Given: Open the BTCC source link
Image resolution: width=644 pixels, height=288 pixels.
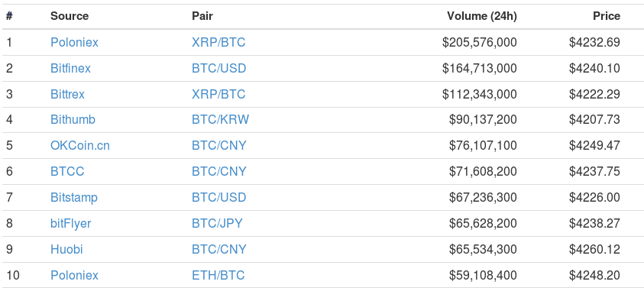Looking at the screenshot, I should [67, 171].
